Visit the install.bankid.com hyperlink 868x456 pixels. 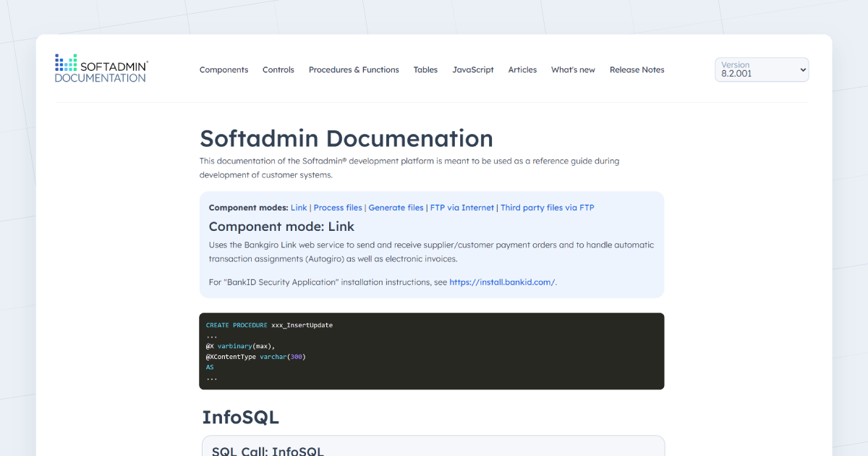[x=502, y=282]
